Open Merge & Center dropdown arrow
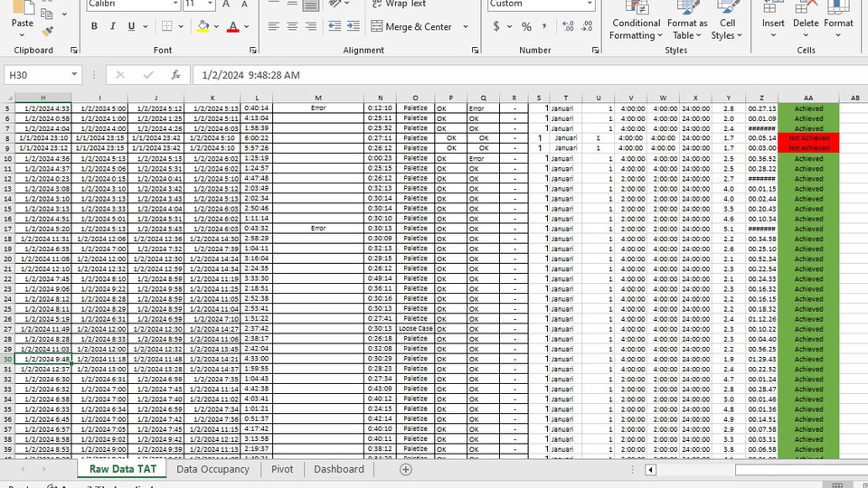 click(466, 26)
